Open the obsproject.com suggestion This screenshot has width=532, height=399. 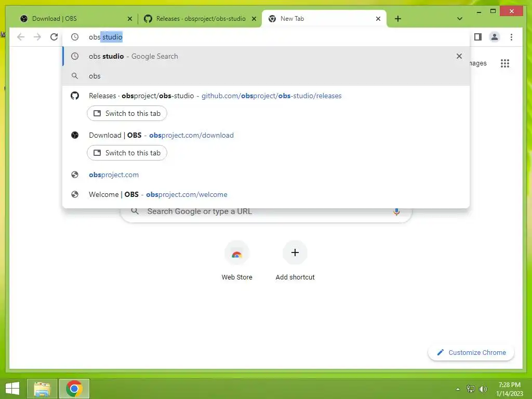coord(267,175)
